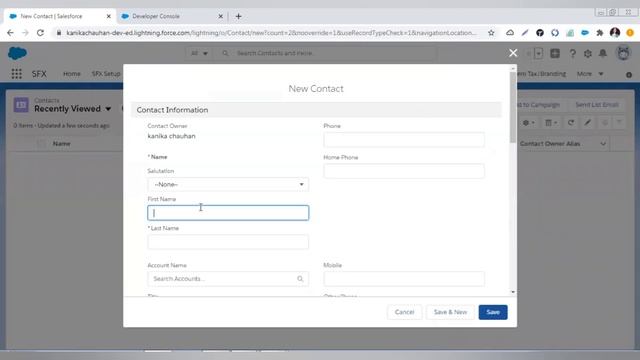Viewport: 640px width, 360px height.
Task: Open Salesforce Help question mark icon
Action: coord(572,53)
